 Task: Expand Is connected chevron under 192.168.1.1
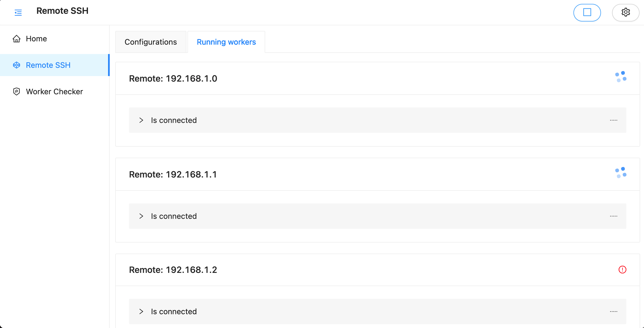tap(141, 216)
